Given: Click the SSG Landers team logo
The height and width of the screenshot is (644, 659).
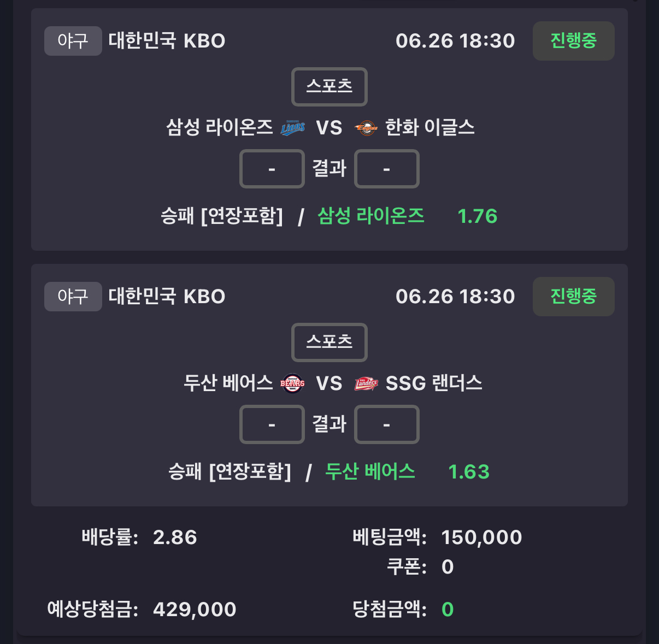Looking at the screenshot, I should click(x=366, y=383).
